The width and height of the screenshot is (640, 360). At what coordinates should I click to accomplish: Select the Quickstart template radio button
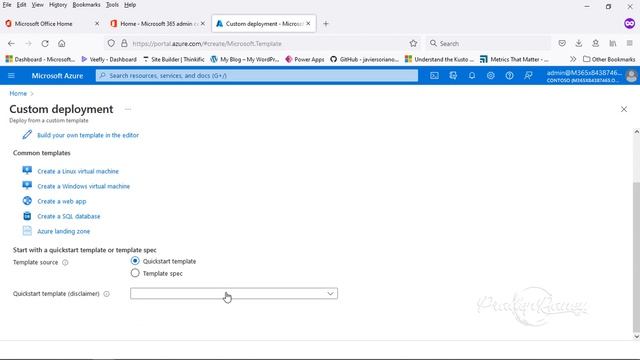[135, 261]
